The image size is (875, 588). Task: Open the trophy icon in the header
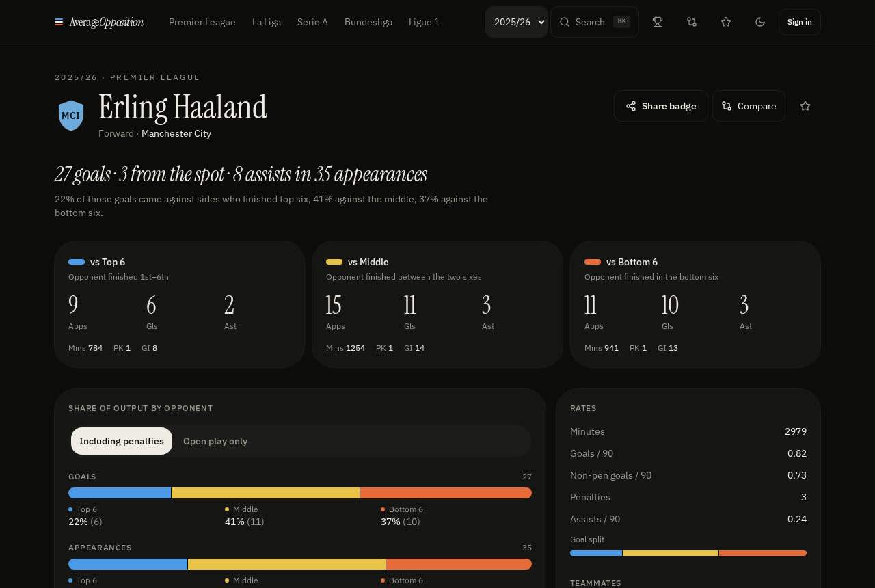(x=658, y=22)
